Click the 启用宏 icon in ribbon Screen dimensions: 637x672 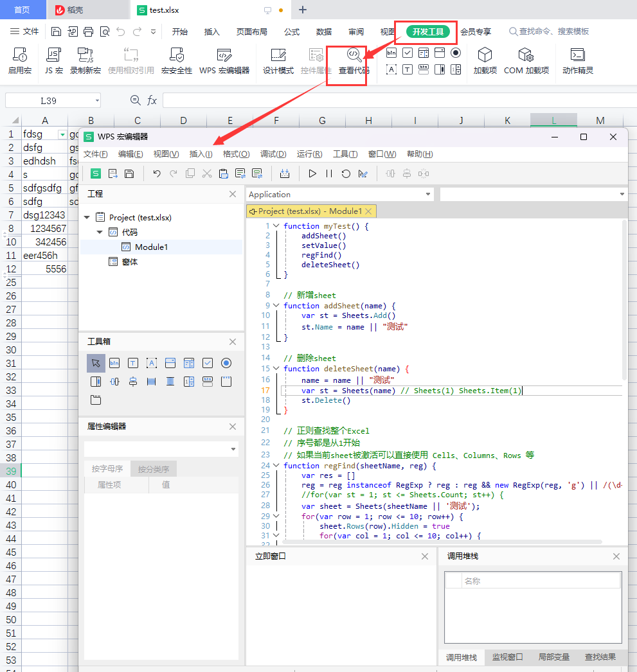click(x=20, y=60)
